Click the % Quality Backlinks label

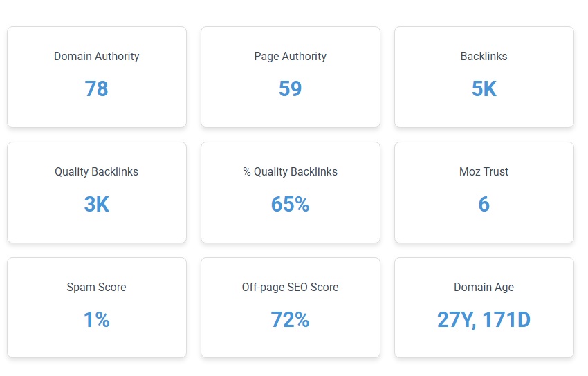click(x=291, y=172)
